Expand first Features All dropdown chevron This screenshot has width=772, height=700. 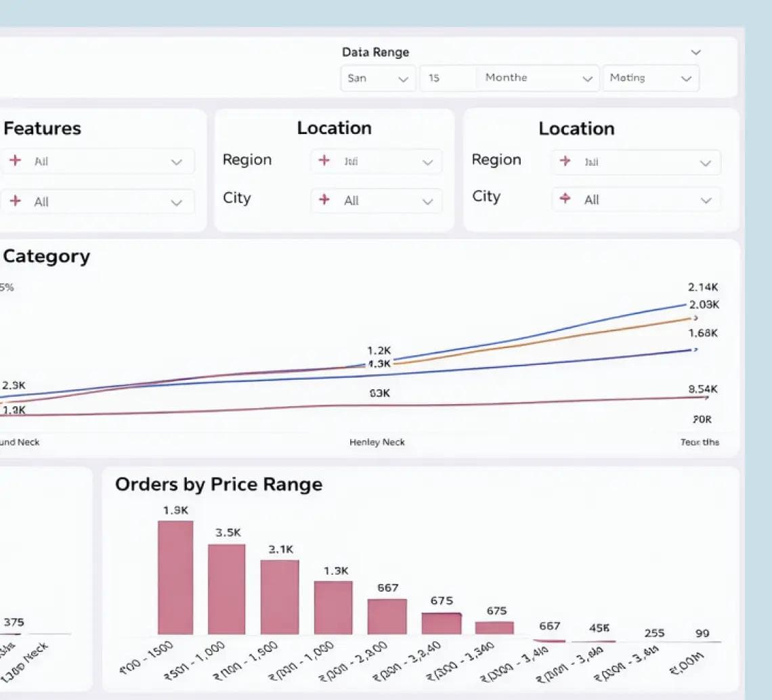point(176,162)
